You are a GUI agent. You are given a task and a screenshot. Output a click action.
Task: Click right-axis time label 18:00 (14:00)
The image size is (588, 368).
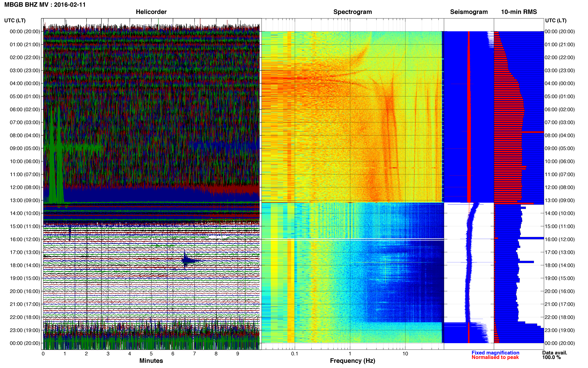click(560, 265)
